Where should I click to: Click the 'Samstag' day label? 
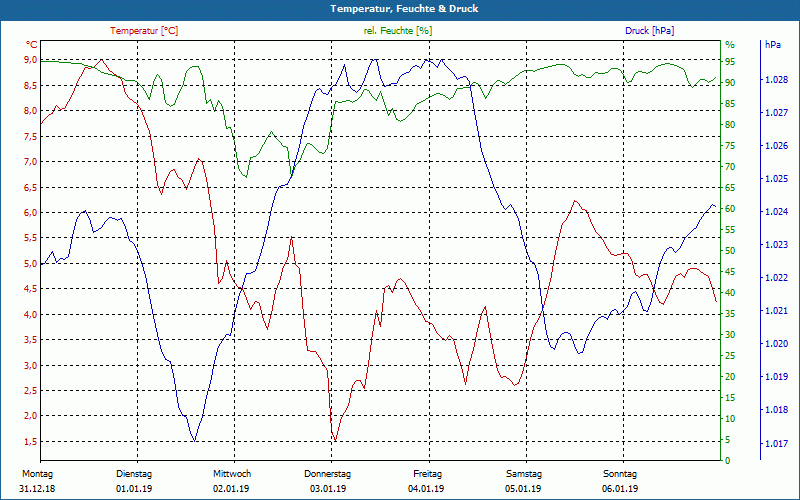click(524, 474)
